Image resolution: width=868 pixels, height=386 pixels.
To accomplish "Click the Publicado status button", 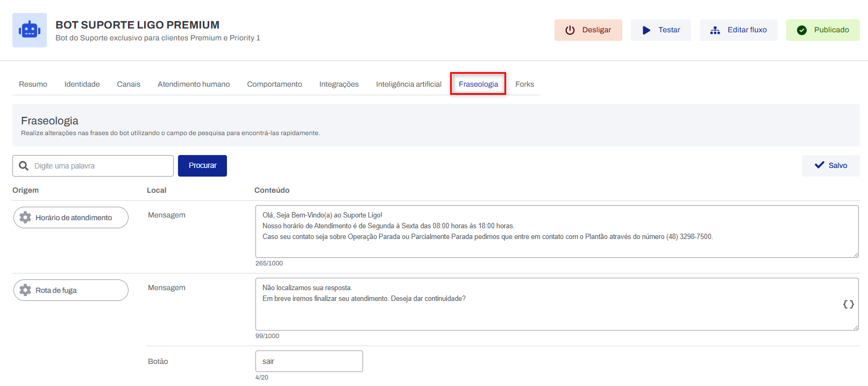I will click(x=822, y=30).
